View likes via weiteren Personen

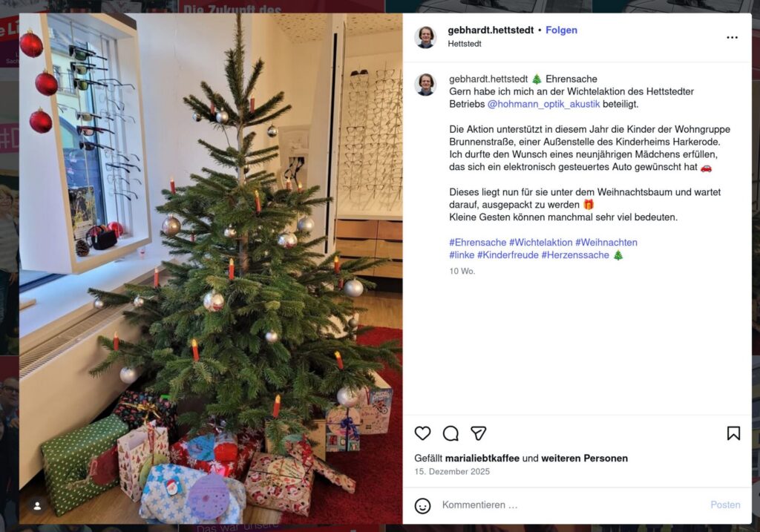[x=584, y=459]
